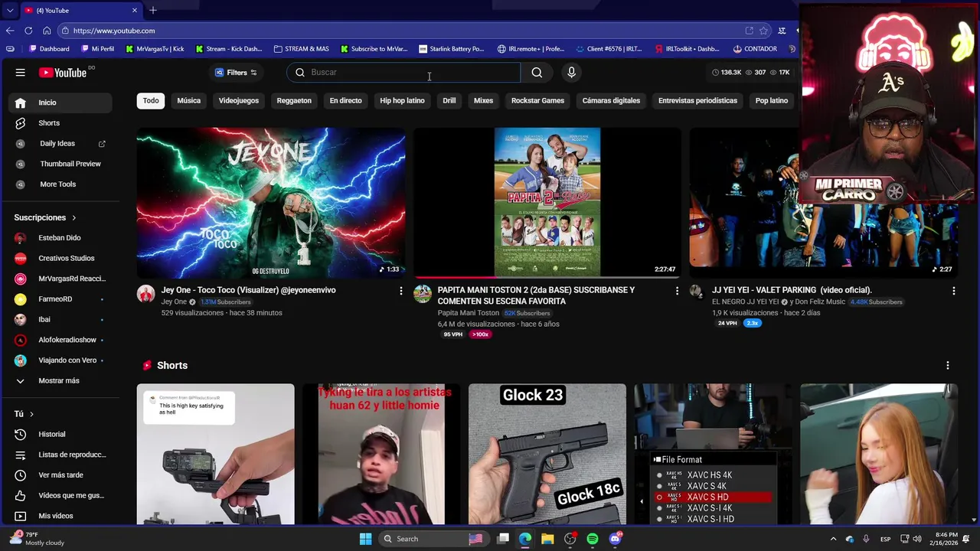The height and width of the screenshot is (551, 980).
Task: Open the YouTube hamburger guide menu
Action: 21,73
